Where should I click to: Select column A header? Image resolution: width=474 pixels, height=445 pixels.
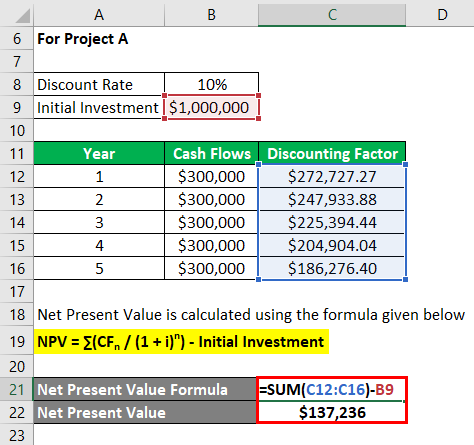point(99,14)
